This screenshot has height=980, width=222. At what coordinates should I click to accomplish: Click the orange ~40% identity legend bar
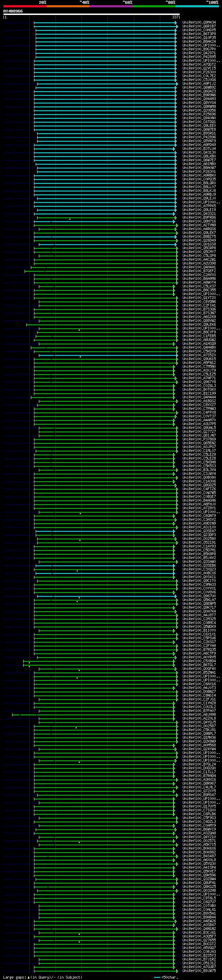pos(68,6)
